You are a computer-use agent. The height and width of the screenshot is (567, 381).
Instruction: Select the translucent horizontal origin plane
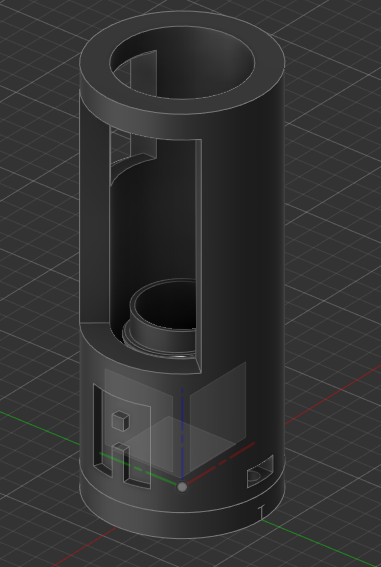[181, 445]
